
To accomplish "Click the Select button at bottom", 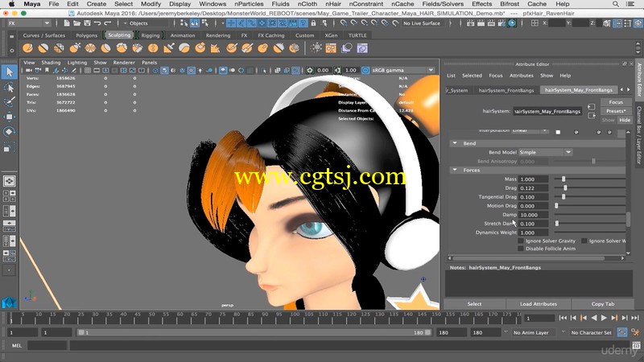I will [x=474, y=304].
